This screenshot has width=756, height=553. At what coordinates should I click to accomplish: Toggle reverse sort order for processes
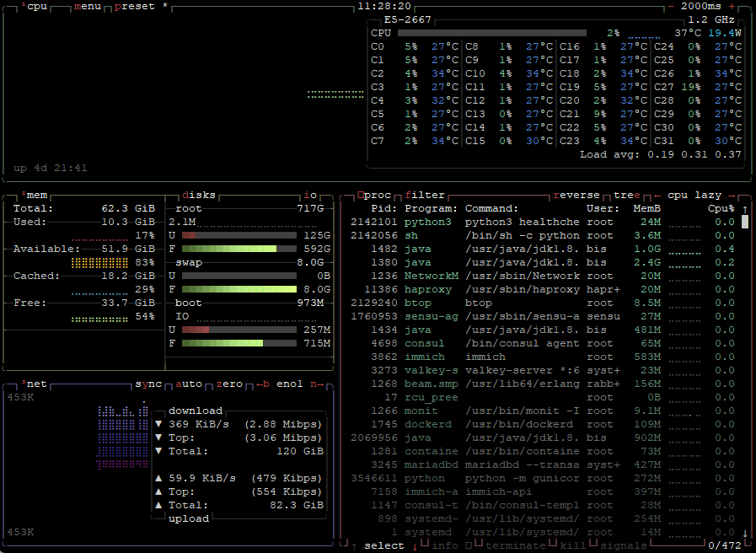(x=576, y=195)
